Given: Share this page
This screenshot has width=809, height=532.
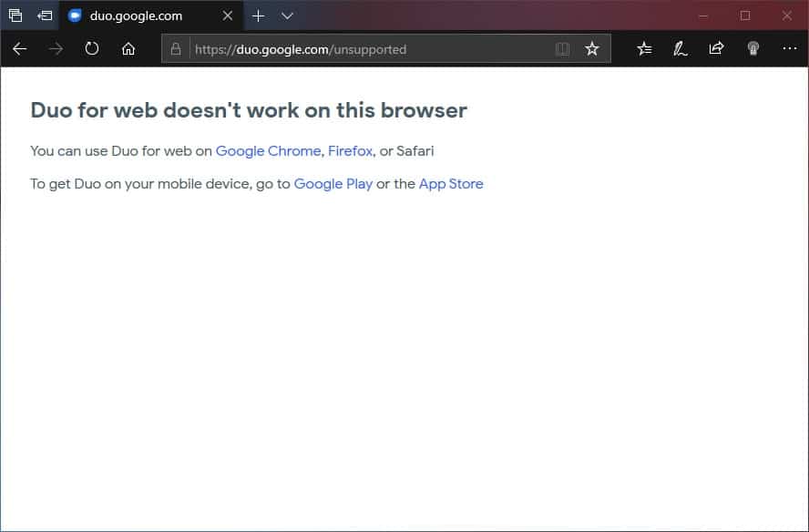Looking at the screenshot, I should [716, 49].
